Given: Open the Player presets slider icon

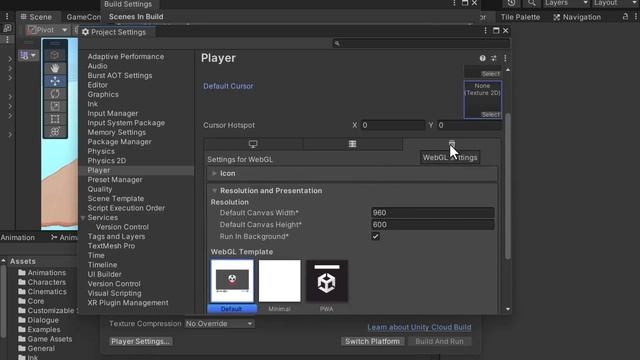Looking at the screenshot, I should tap(494, 58).
